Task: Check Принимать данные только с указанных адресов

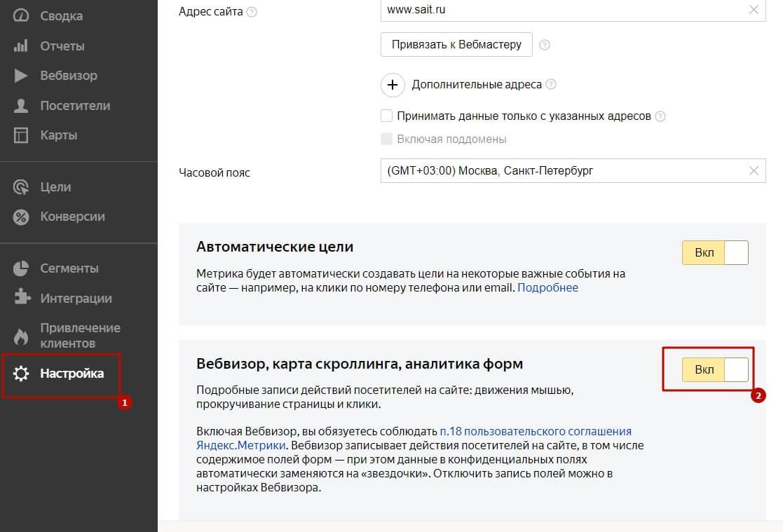Action: click(x=386, y=116)
